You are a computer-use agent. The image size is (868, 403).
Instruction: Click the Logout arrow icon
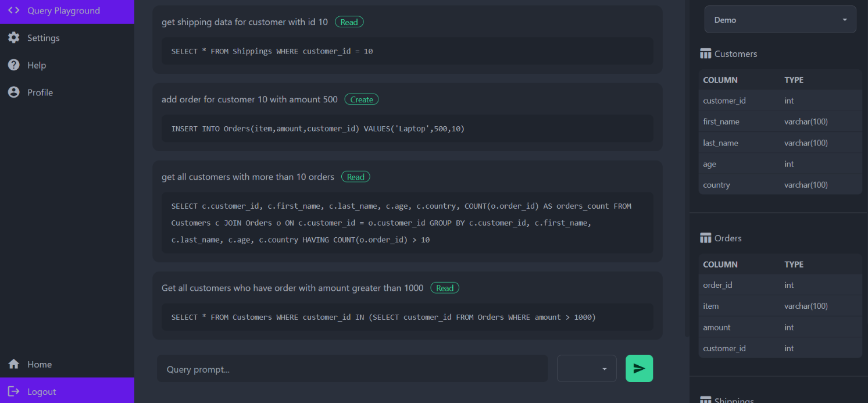tap(14, 391)
